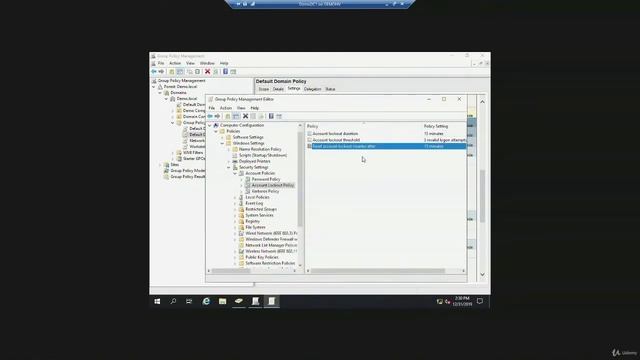Launch Internet Explorer from the taskbar
Viewport: 640px width, 360px height.
(206, 301)
